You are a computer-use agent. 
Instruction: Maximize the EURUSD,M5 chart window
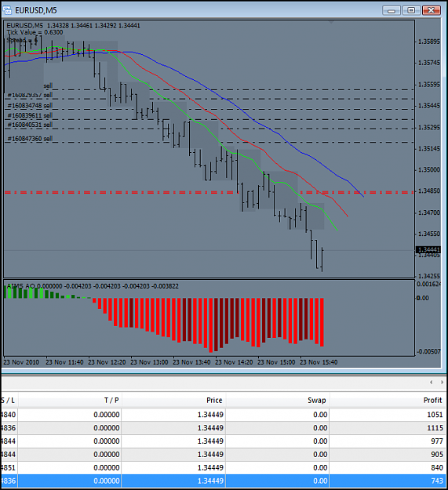click(411, 11)
